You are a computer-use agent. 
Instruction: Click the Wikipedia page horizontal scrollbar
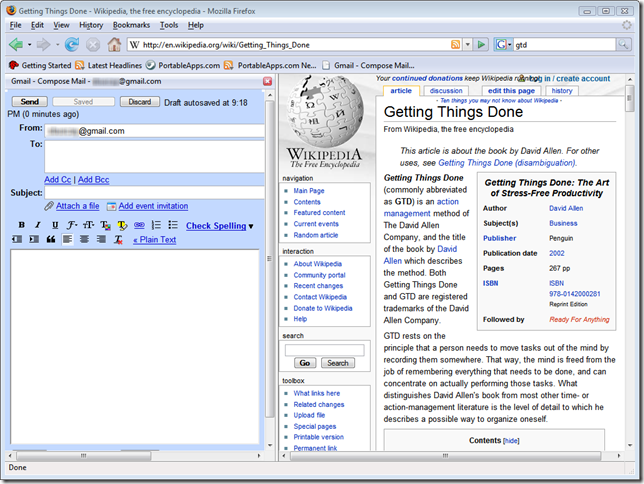[446, 456]
